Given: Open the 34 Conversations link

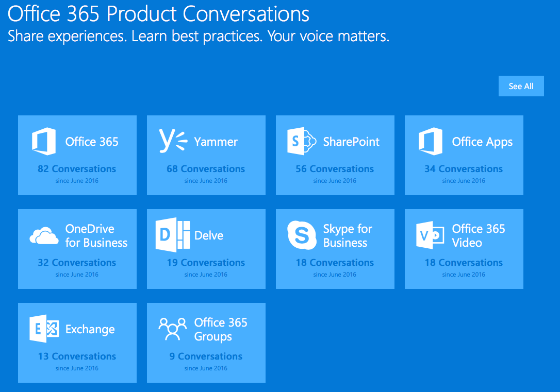Looking at the screenshot, I should (464, 169).
